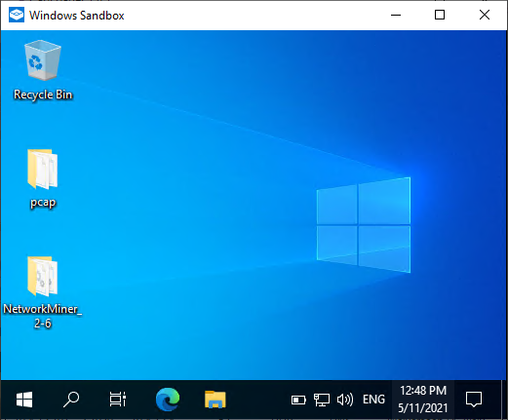Launch Microsoft Edge from taskbar
Viewport: 508px width, 420px height.
(168, 400)
